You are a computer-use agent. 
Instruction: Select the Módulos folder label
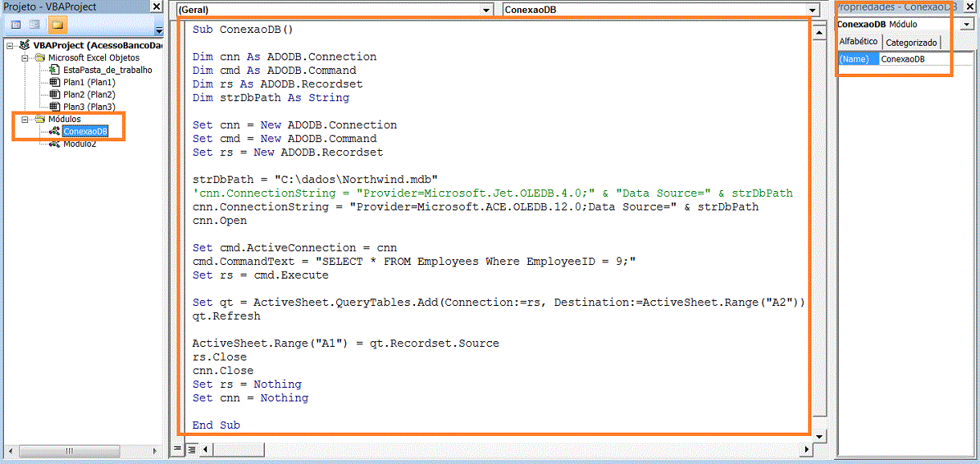(x=64, y=119)
